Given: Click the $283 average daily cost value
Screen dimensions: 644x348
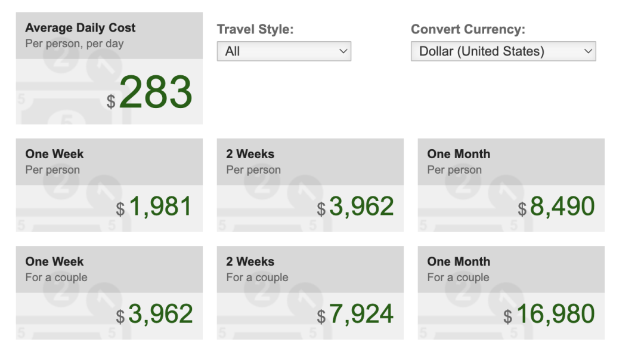Looking at the screenshot, I should pyautogui.click(x=150, y=92).
